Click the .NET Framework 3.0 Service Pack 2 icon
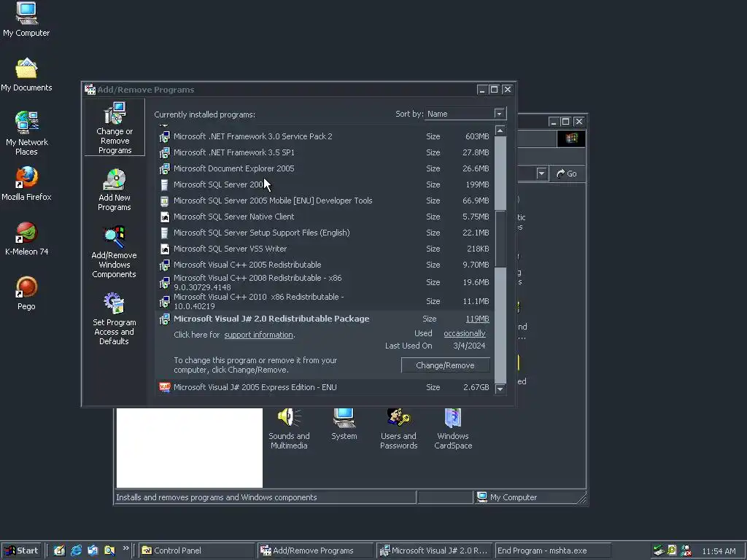 tap(164, 136)
